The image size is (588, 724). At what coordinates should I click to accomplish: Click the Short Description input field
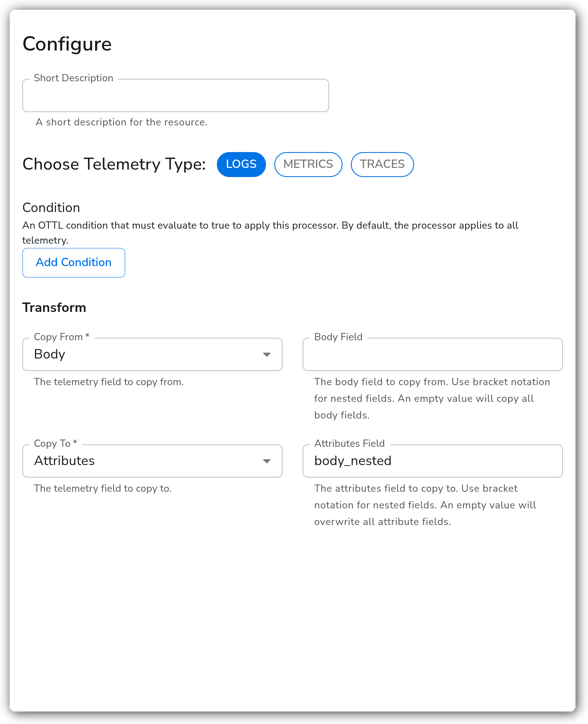176,95
